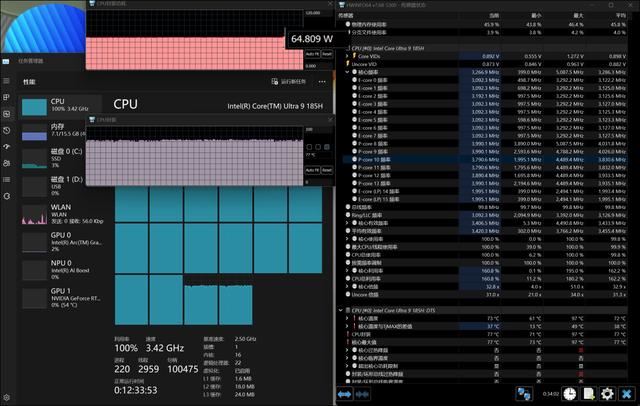This screenshot has width=640, height=406.
Task: Open Task Manager Users page icon
Action: 7,163
